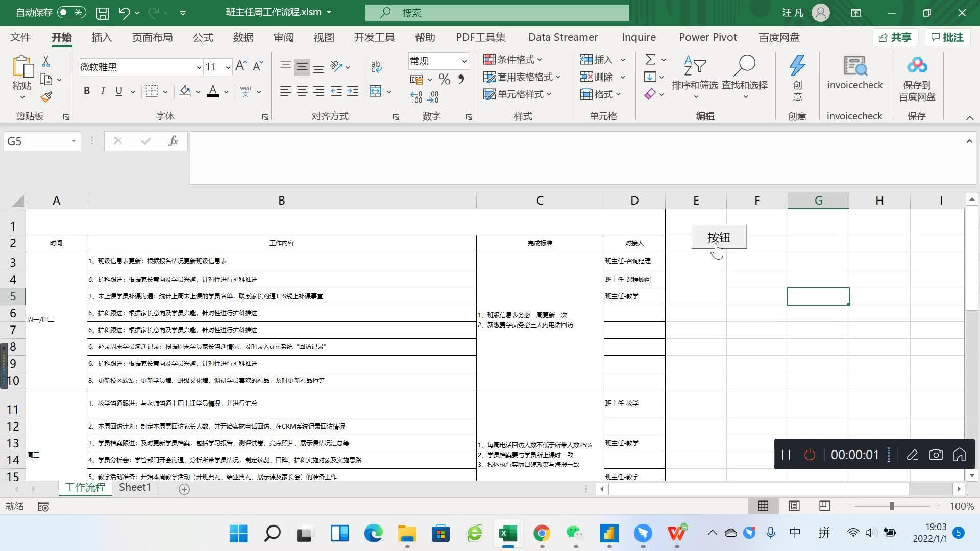
Task: Click the Merge and Center icon
Action: 376,91
